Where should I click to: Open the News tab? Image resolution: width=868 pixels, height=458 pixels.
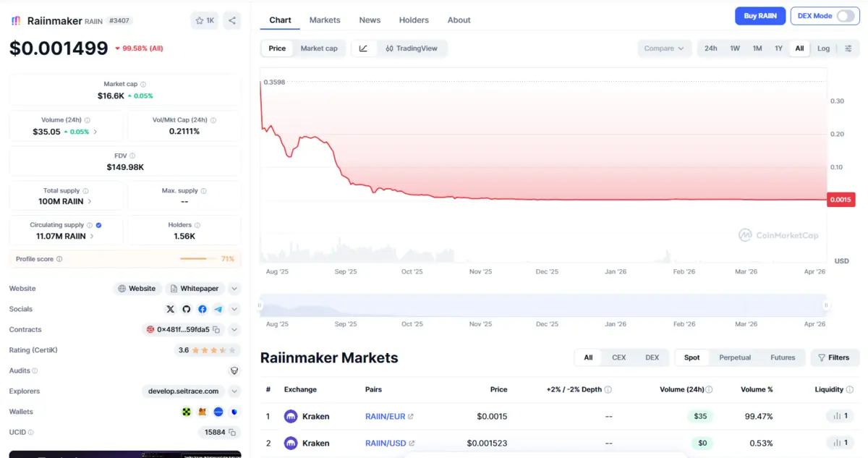pyautogui.click(x=370, y=20)
